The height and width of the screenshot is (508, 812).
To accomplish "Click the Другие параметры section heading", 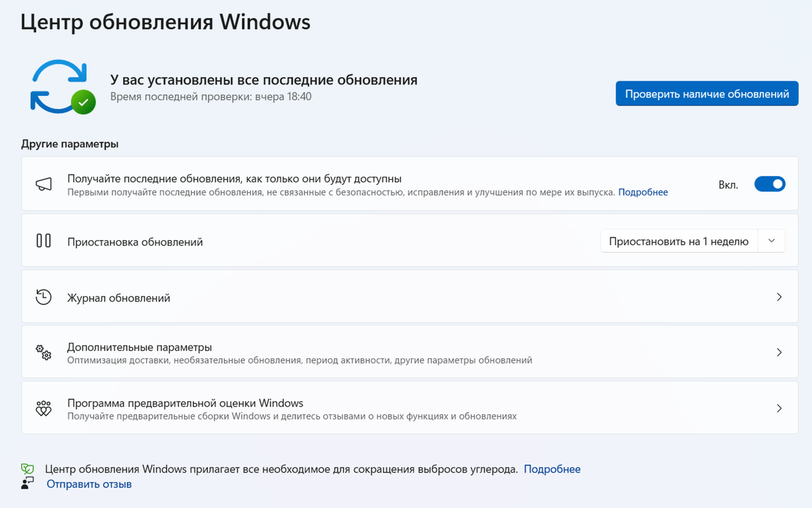I will pos(70,144).
